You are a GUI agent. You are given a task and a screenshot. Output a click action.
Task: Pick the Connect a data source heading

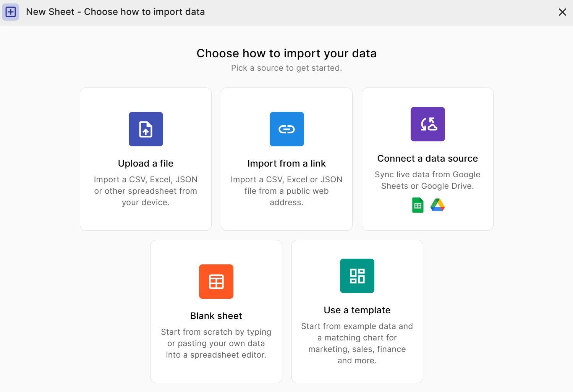[x=427, y=159]
